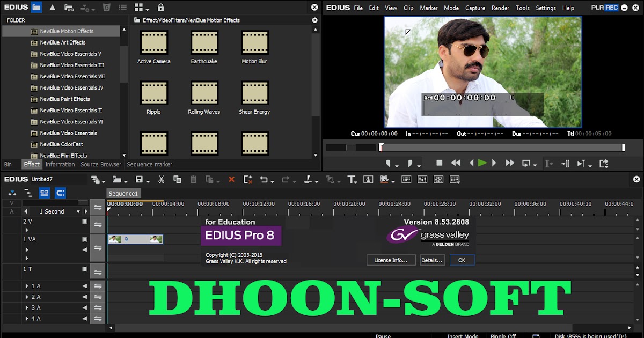
Task: Mute audio on the 3 A track
Action: pyautogui.click(x=84, y=307)
